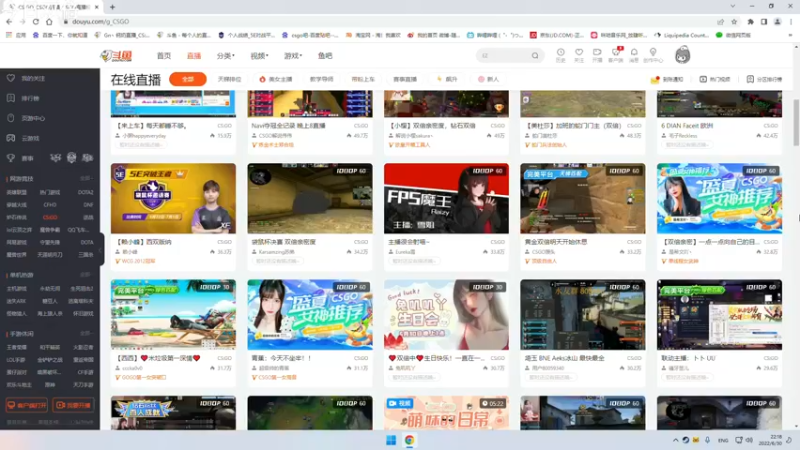Open Windows Start menu
800x450 pixels.
coord(391,440)
